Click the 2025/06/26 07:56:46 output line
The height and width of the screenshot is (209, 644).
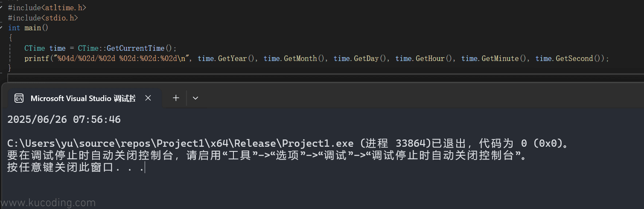point(64,119)
